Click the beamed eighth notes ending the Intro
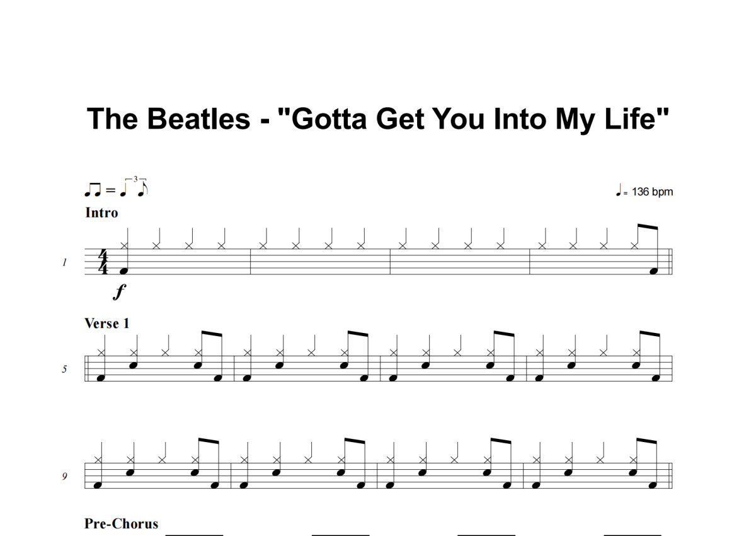The image size is (756, 536). pyautogui.click(x=646, y=250)
